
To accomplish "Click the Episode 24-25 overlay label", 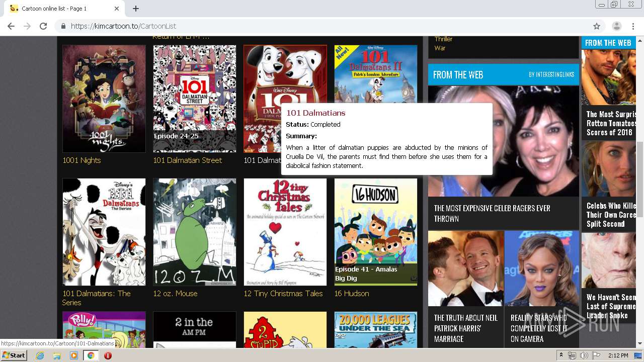I will tap(176, 136).
